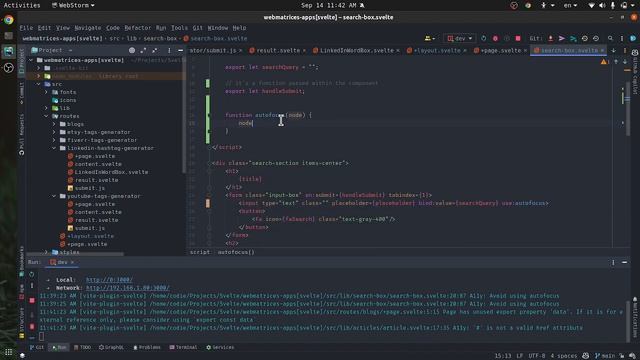Expand the fonts folder
640x360 pixels.
coord(46,92)
